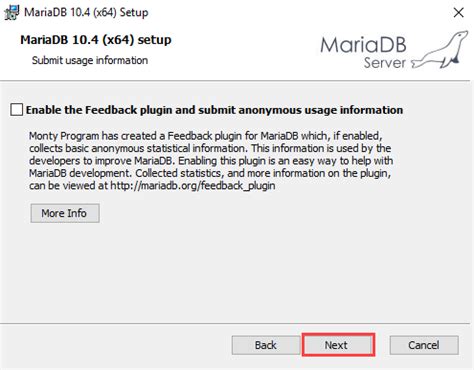The image size is (474, 370).
Task: Click the Monty Program description paragraph
Action: tap(211, 161)
